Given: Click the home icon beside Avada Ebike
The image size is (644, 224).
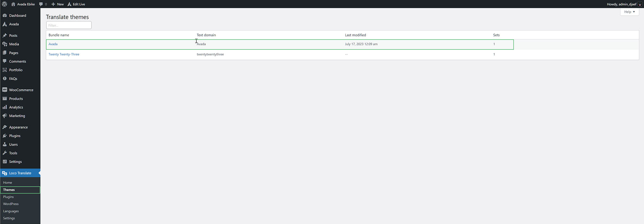Looking at the screenshot, I should pos(13,4).
